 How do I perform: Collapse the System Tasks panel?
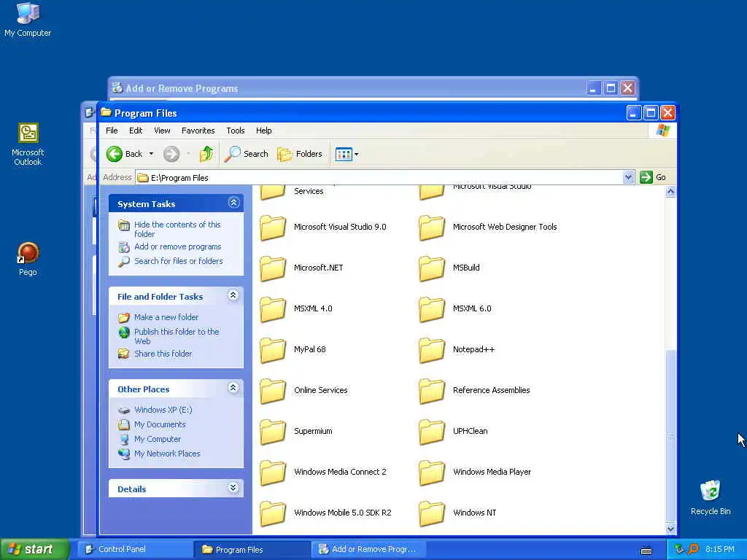233,203
